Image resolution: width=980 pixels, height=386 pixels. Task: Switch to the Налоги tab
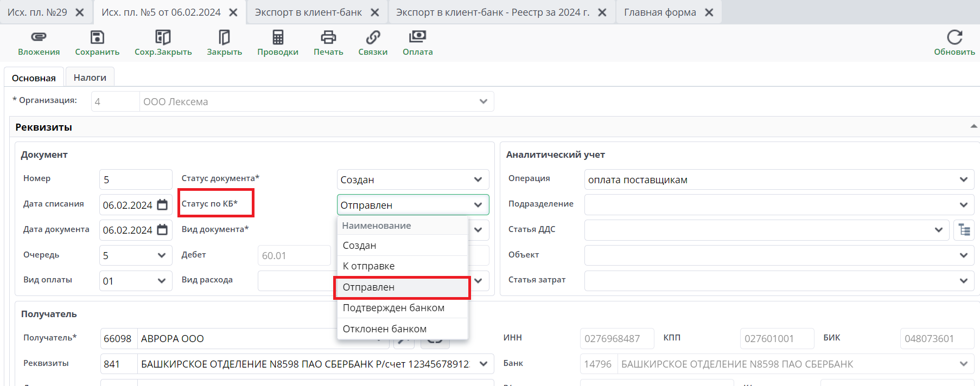click(90, 78)
